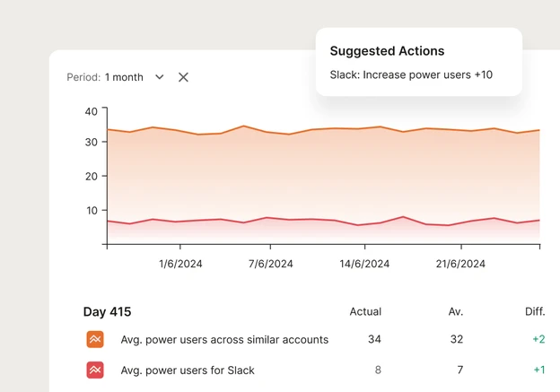Click average value 7 for Slack
This screenshot has width=560, height=392.
tap(460, 370)
